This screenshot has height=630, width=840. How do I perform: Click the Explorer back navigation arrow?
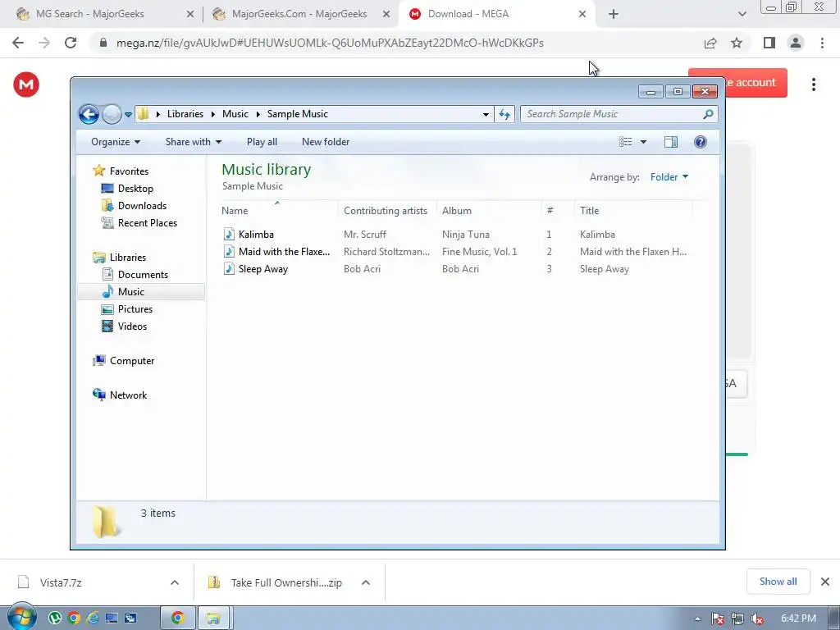(x=89, y=114)
